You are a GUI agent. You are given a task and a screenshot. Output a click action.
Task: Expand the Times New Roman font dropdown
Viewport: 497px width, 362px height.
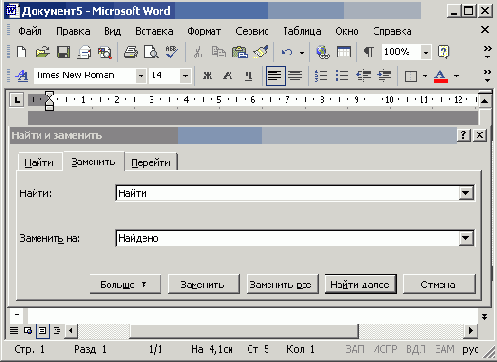pos(141,76)
